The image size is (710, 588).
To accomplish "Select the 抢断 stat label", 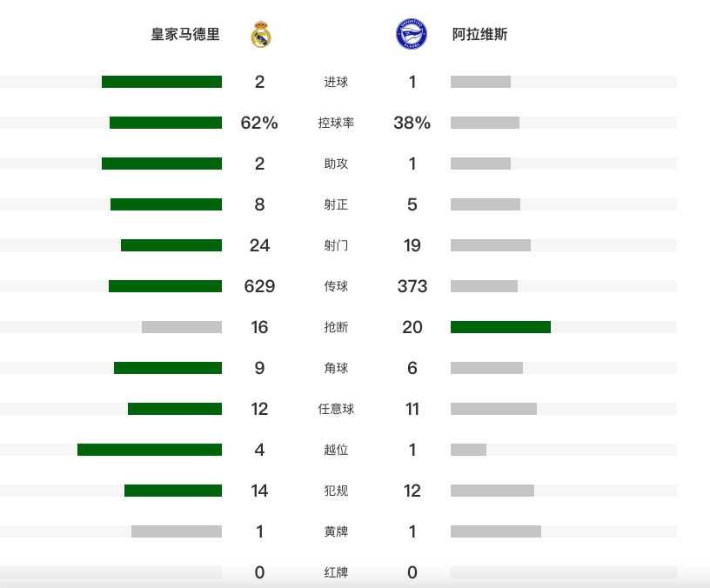I will pos(336,327).
